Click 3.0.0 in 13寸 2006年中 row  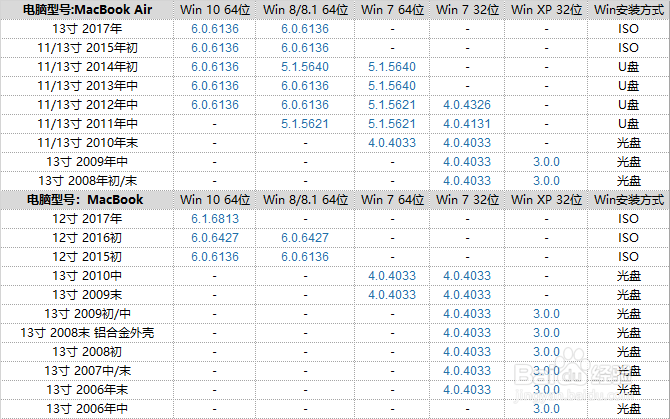pos(547,409)
